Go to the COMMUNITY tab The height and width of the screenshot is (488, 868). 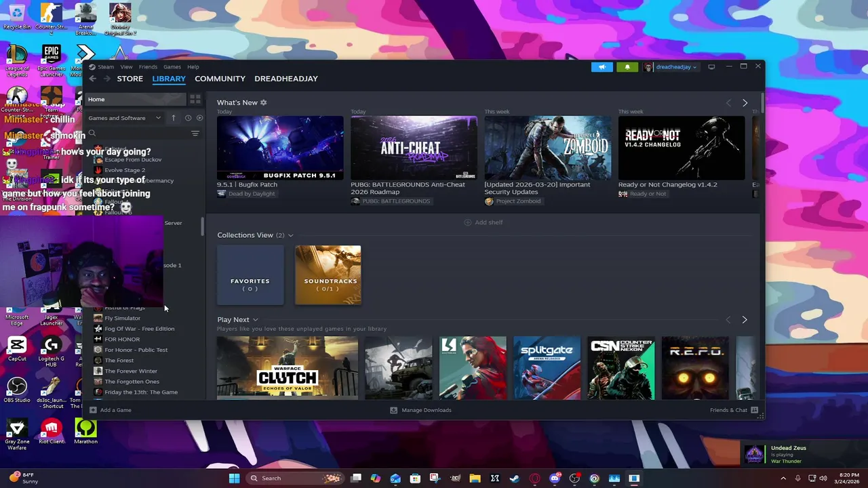click(x=220, y=79)
